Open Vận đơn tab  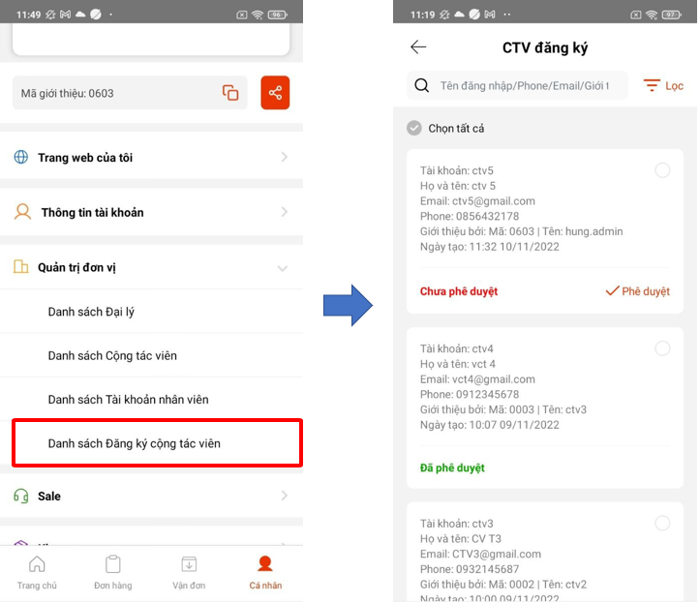click(190, 571)
